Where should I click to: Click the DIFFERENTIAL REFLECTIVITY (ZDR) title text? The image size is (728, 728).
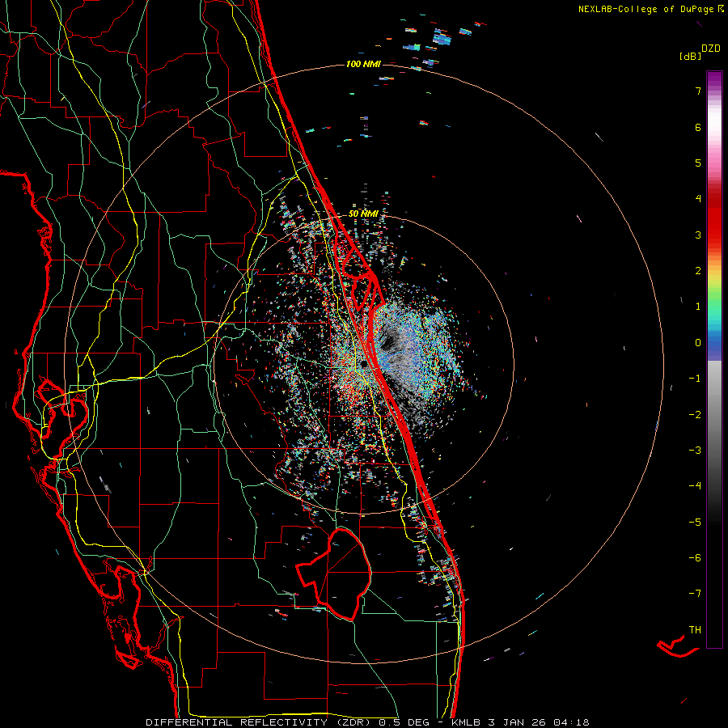click(258, 722)
